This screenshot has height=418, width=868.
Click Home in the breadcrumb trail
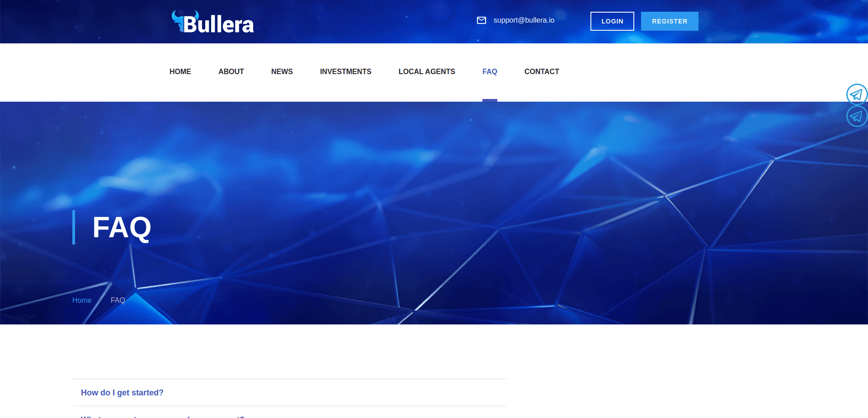(82, 300)
